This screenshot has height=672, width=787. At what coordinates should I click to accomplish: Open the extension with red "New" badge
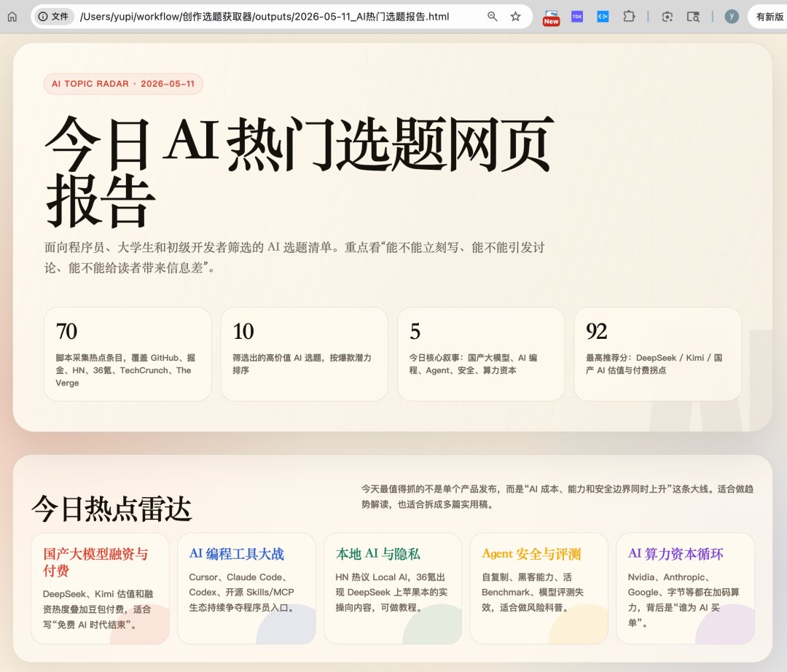point(551,17)
